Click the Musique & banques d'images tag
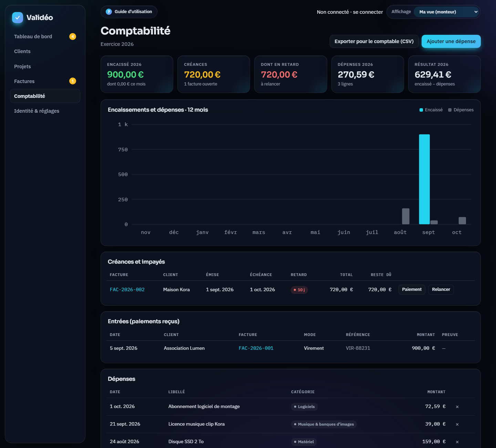The image size is (496, 448). point(324,424)
